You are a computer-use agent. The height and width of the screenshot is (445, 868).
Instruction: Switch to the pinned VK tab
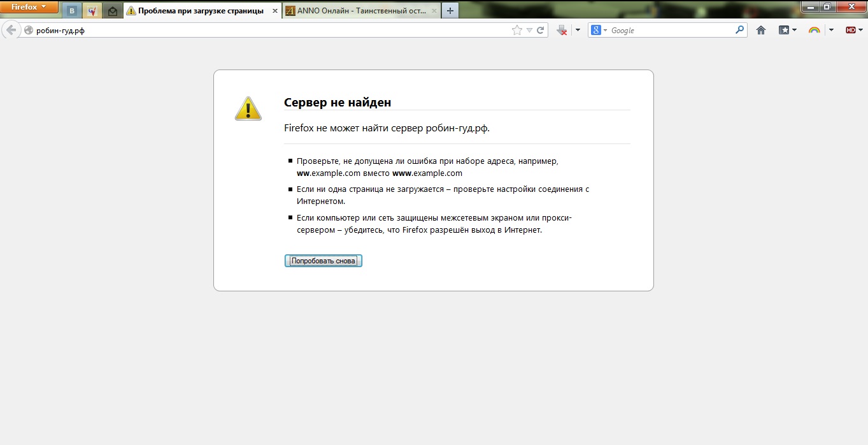(x=73, y=11)
